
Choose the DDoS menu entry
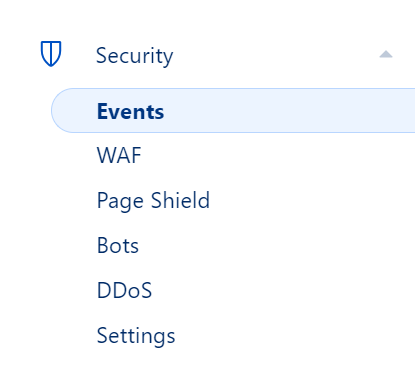(124, 290)
